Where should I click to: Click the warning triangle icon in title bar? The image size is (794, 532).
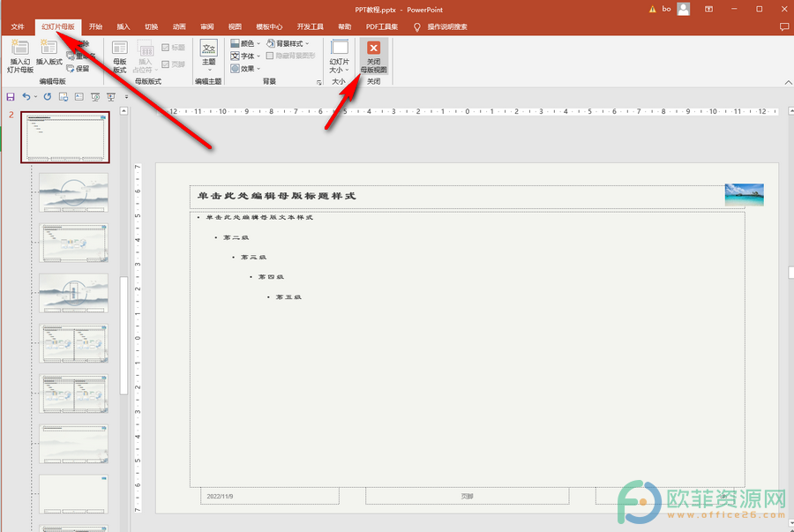click(x=653, y=9)
